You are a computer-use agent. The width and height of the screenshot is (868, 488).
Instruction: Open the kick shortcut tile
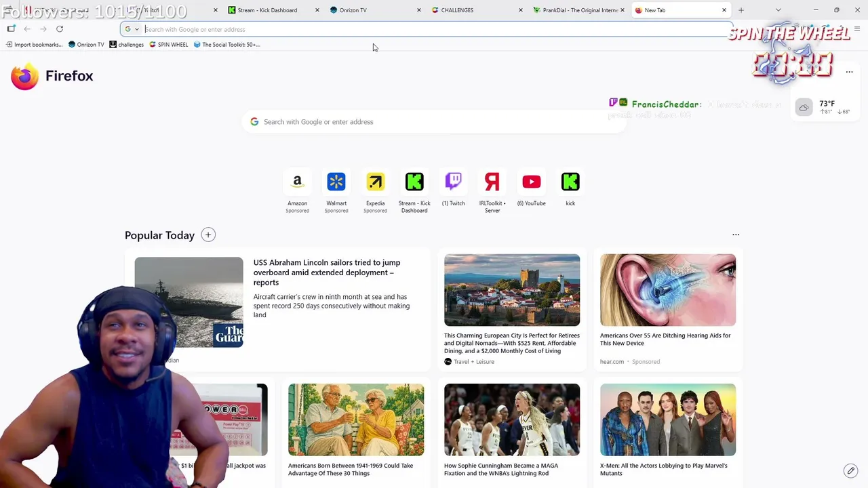pos(570,188)
